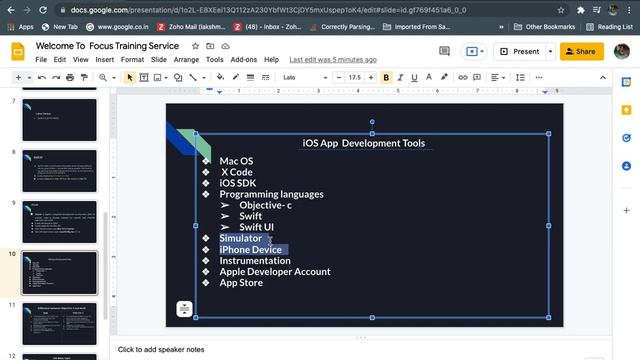Open the Insert image dropdown arrow
Image resolution: width=640 pixels, height=360 pixels.
(166, 78)
